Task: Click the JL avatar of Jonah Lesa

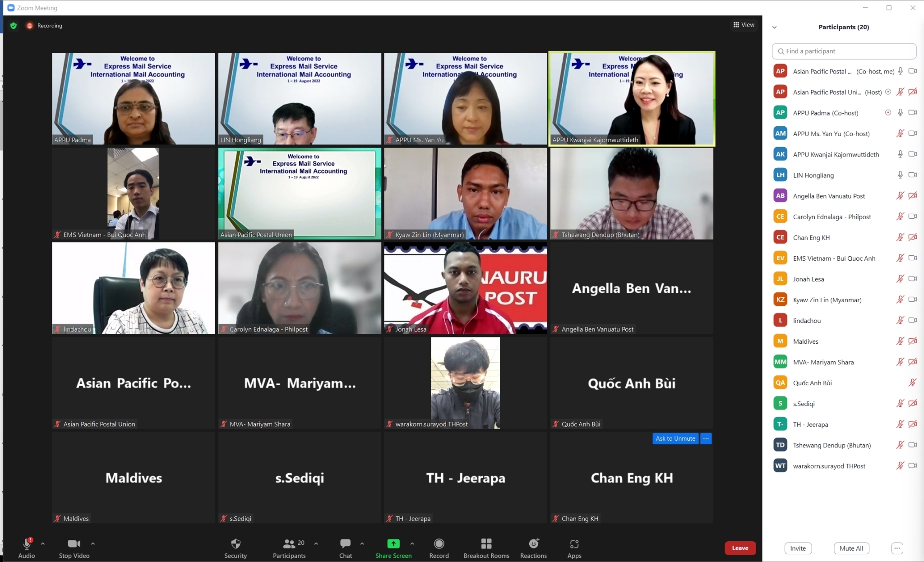Action: click(781, 279)
